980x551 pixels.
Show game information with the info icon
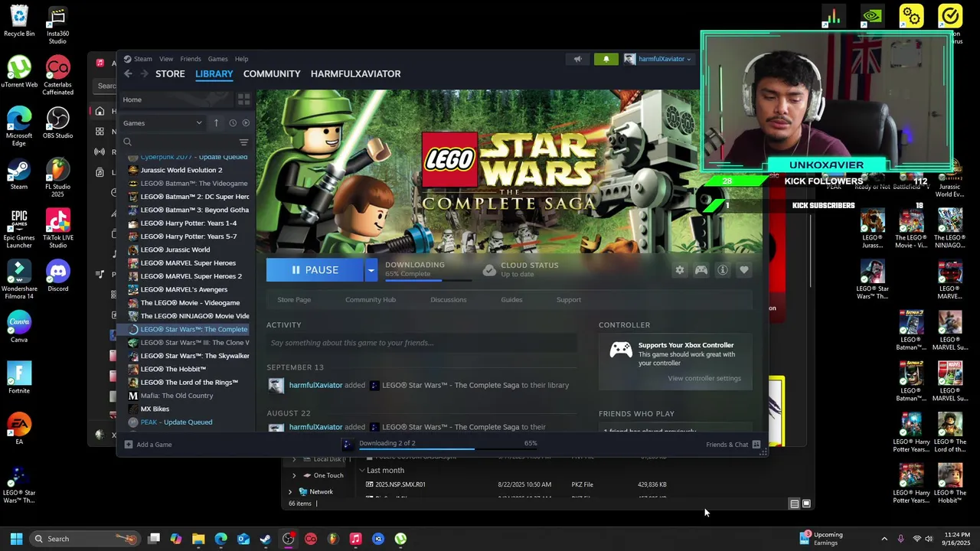(723, 270)
